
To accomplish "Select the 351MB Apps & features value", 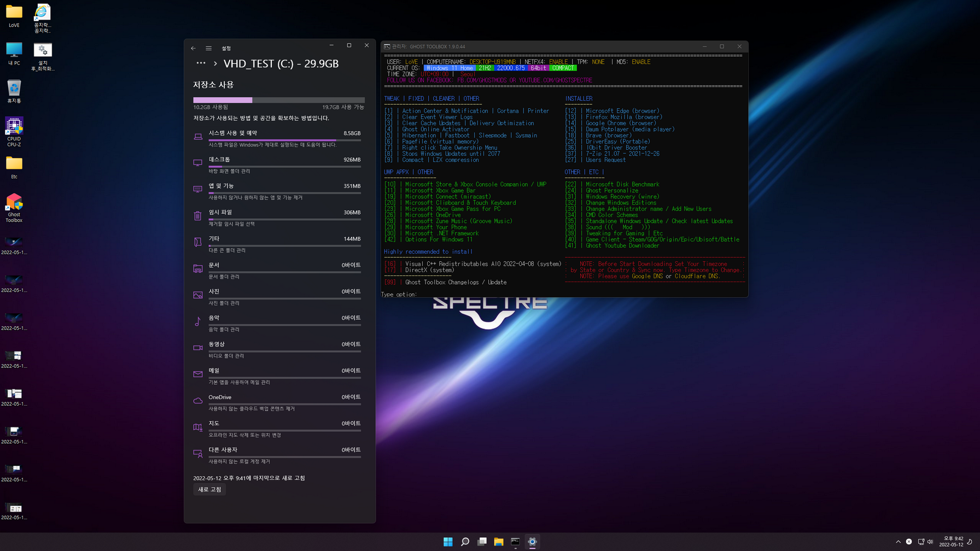I will tap(352, 186).
